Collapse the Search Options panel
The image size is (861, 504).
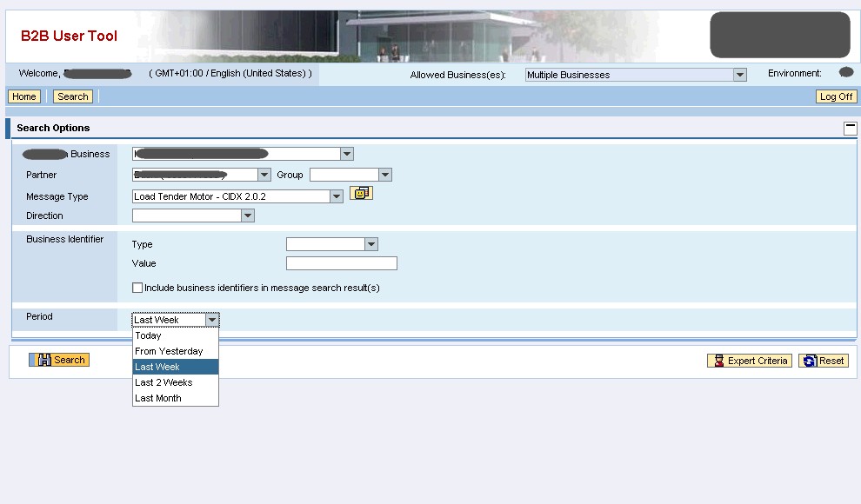click(x=850, y=129)
